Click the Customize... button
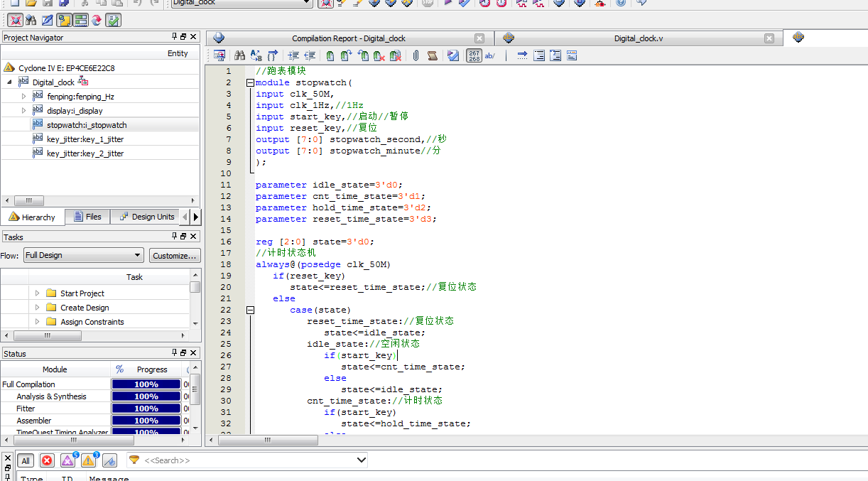Viewport: 868px width, 481px height. click(174, 255)
